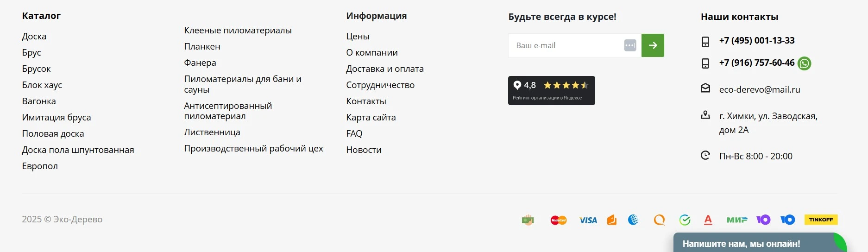The width and height of the screenshot is (868, 252).
Task: Click the Tinkoff payment badge
Action: coord(821,220)
